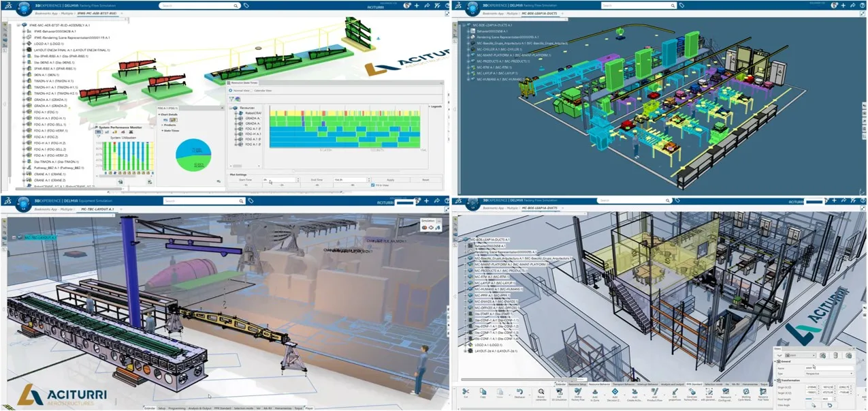
Task: Select the Calendar View radio button
Action: coord(251,90)
